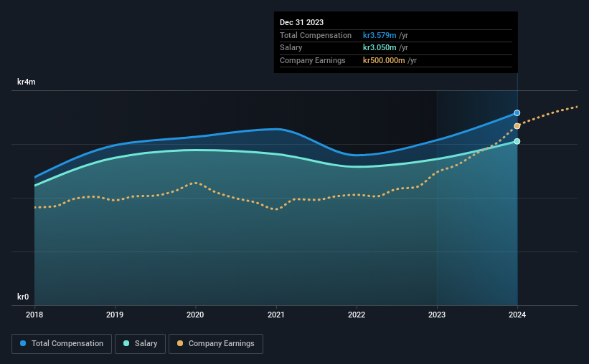Image resolution: width=589 pixels, height=364 pixels.
Task: Click the kr3.050m salary value
Action: (x=380, y=48)
